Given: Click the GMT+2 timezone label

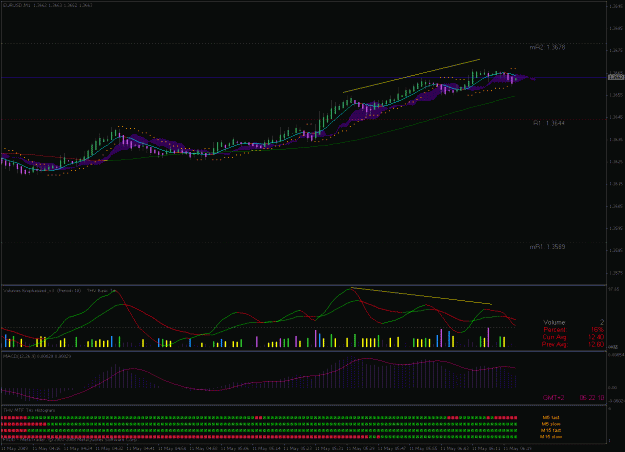Looking at the screenshot, I should [554, 398].
